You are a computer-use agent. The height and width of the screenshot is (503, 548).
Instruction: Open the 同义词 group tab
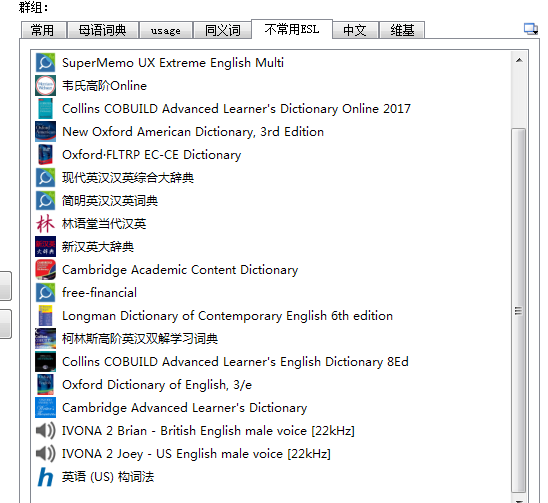tap(222, 30)
